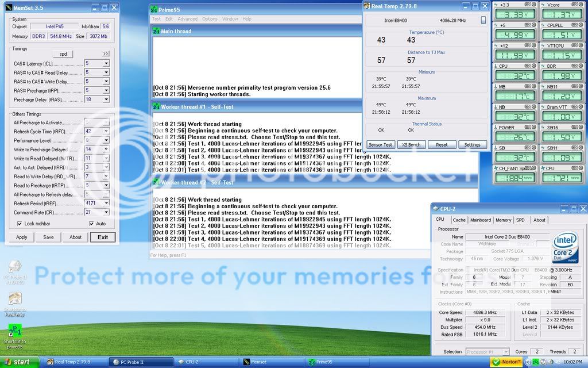
Task: Click the Reset button in Real Temp
Action: [442, 144]
